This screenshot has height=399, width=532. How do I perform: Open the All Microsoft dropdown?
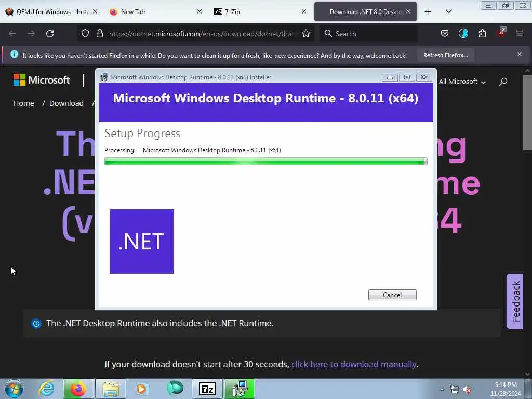click(x=462, y=82)
